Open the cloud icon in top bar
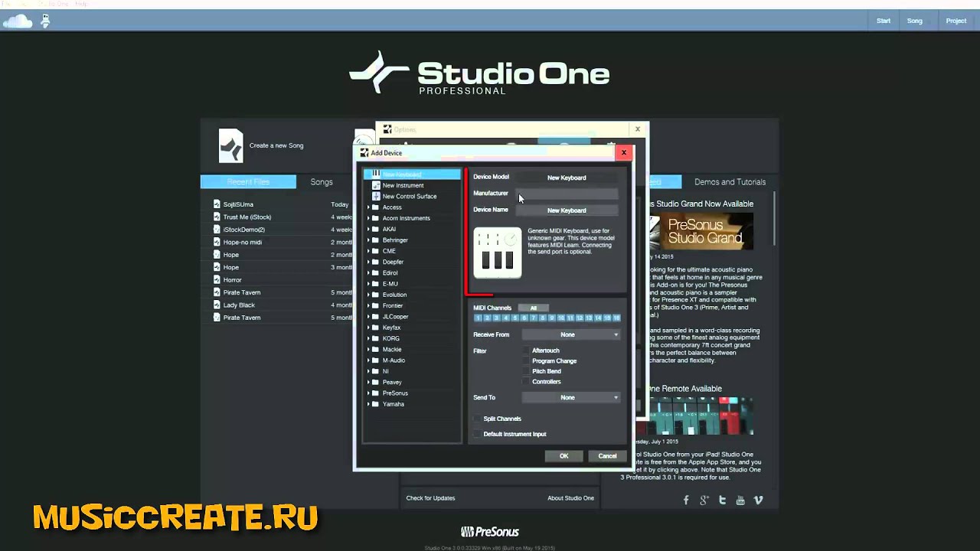 pos(18,21)
